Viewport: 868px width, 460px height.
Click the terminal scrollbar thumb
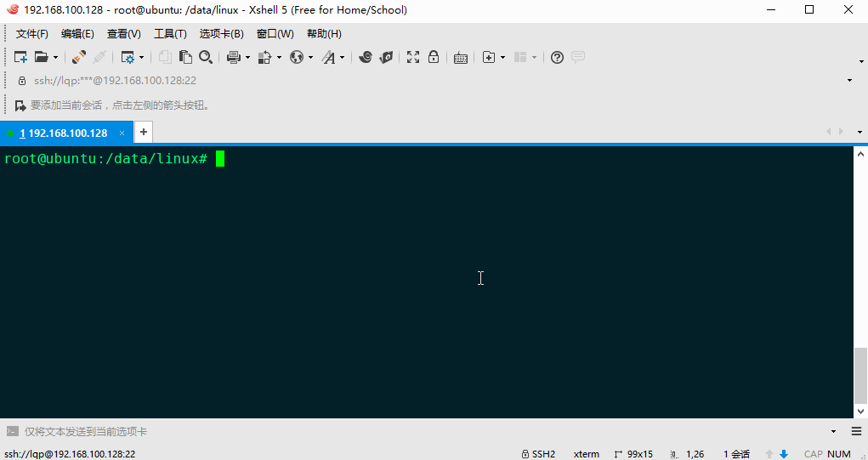pyautogui.click(x=861, y=375)
